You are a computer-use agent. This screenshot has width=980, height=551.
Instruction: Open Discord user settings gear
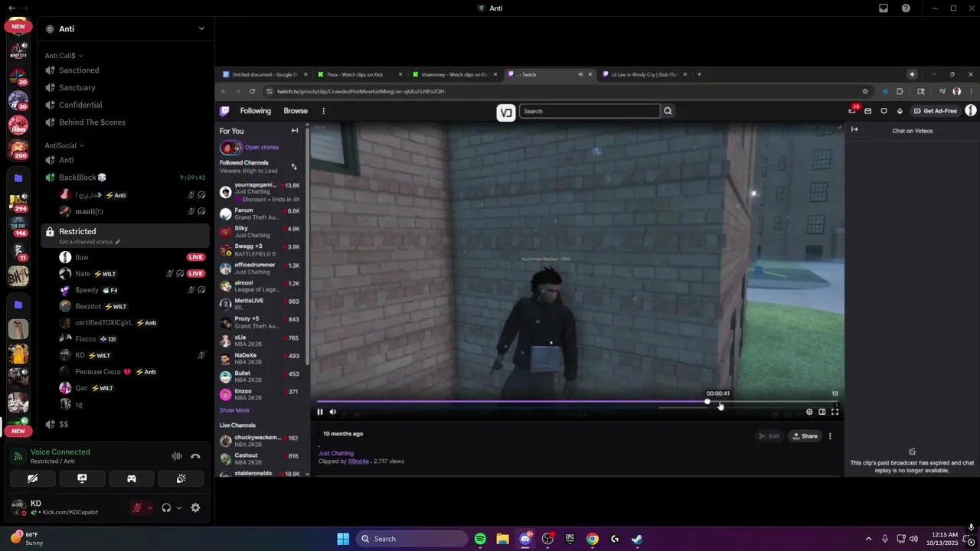click(x=195, y=507)
